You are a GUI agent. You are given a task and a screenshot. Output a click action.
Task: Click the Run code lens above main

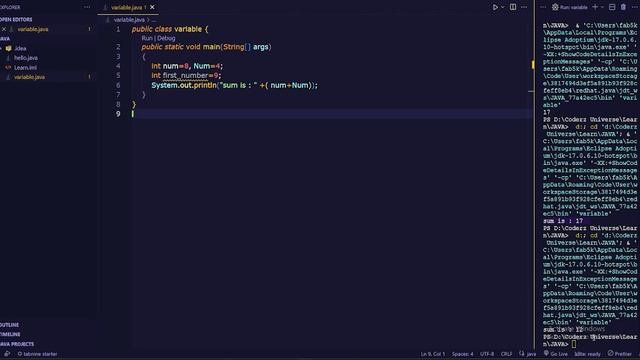coord(147,38)
